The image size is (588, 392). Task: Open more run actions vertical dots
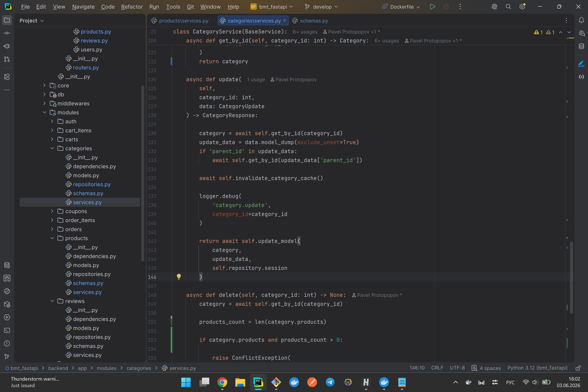(x=460, y=7)
